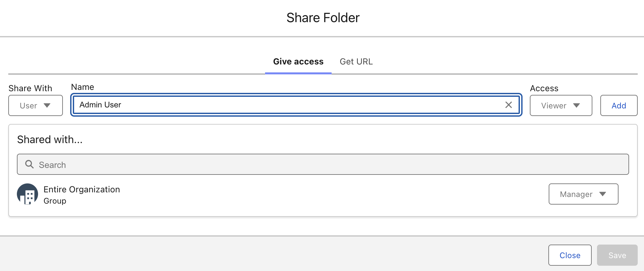Click the Add button
Viewport: 644px width, 271px height.
[x=619, y=105]
